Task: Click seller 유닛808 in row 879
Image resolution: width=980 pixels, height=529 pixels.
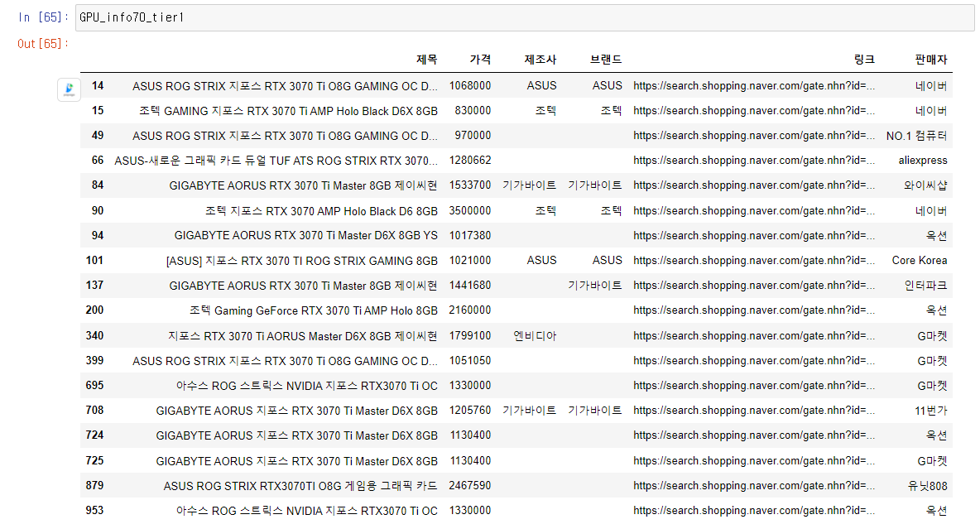Action: (x=928, y=486)
